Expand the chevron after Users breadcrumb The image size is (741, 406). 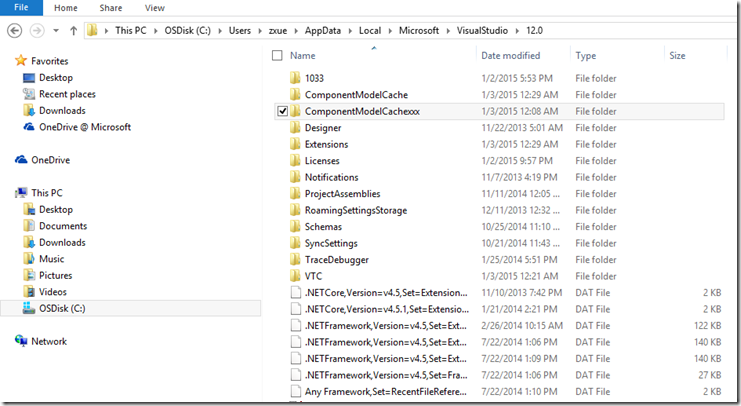260,31
